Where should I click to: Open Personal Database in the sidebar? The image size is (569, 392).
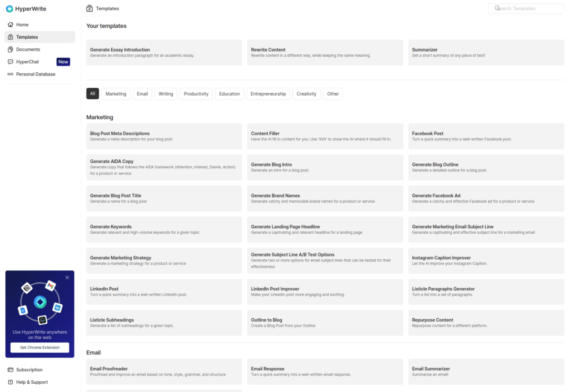pos(40,74)
